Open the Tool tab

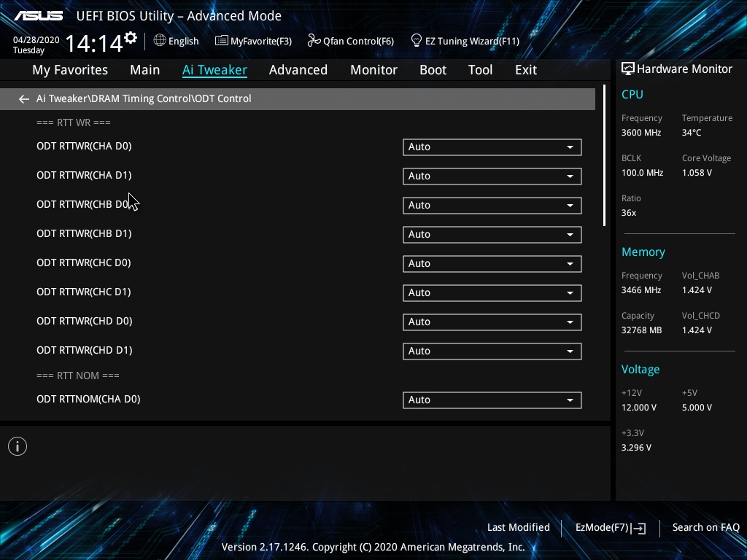pos(480,70)
